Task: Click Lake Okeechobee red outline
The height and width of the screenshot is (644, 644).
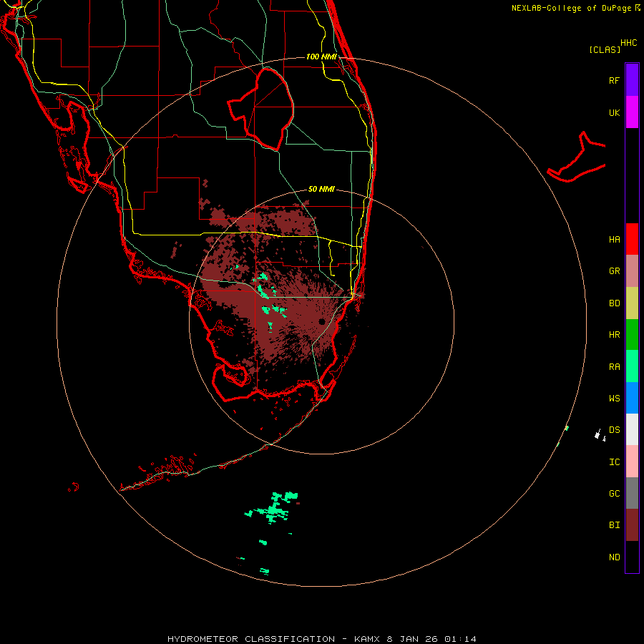Action: pyautogui.click(x=260, y=109)
